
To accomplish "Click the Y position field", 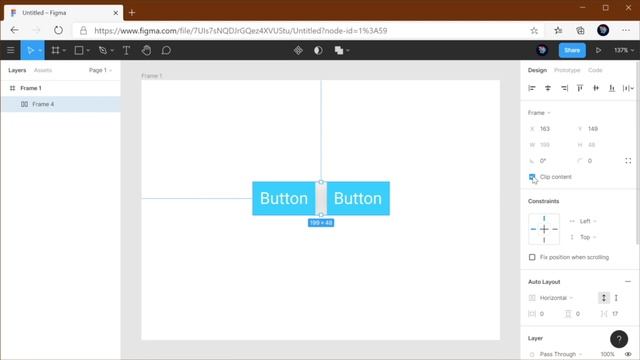I will pos(598,129).
